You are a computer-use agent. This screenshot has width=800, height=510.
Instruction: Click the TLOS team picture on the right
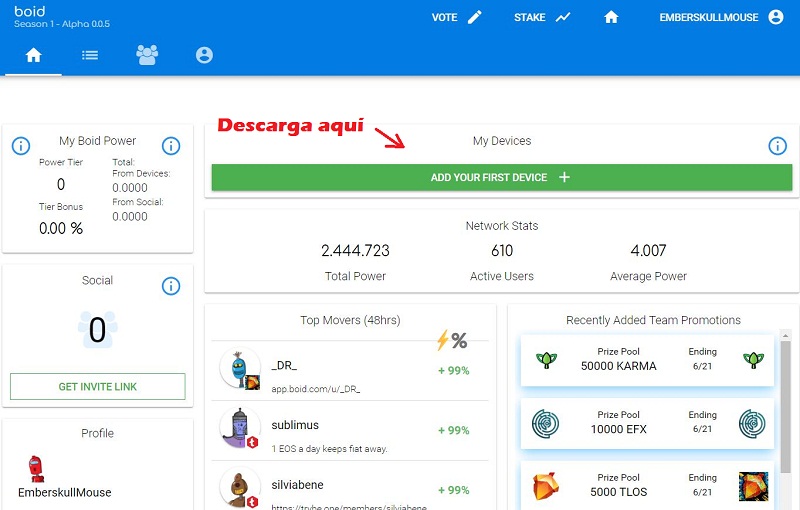[753, 487]
